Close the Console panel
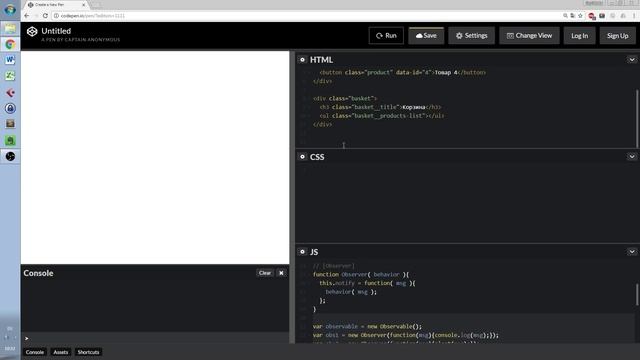 [x=281, y=273]
